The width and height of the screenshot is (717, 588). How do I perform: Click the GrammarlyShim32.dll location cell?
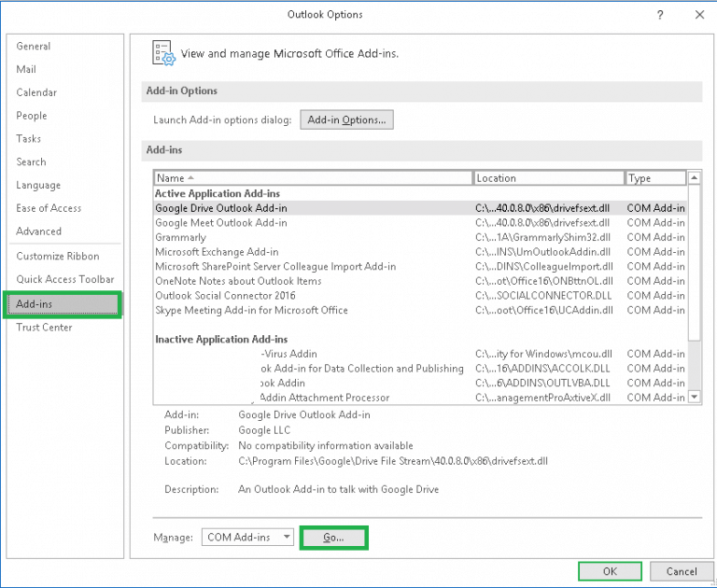pos(542,237)
